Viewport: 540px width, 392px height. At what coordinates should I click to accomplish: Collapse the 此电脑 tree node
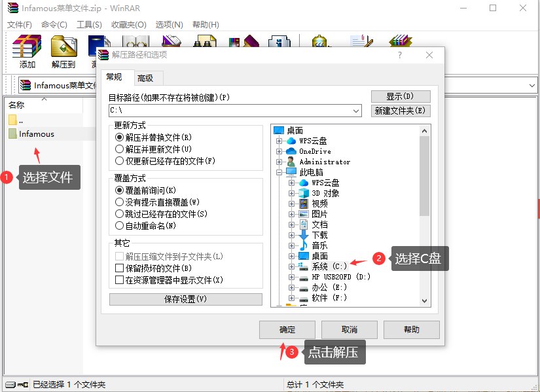(x=279, y=172)
